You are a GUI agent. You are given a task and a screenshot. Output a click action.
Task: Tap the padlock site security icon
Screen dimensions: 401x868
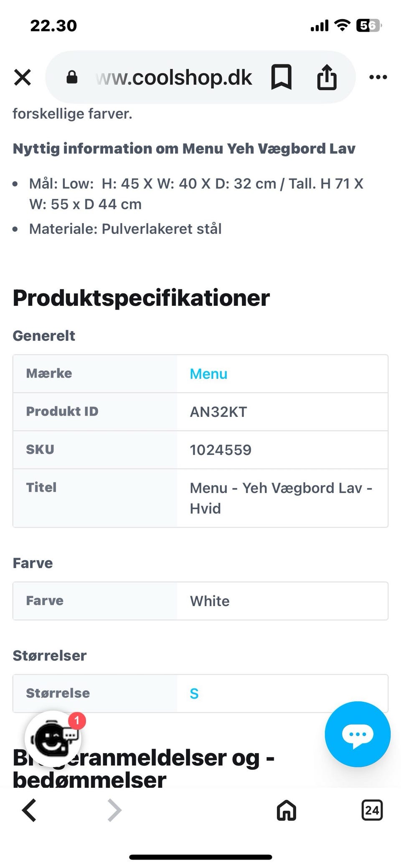point(72,77)
